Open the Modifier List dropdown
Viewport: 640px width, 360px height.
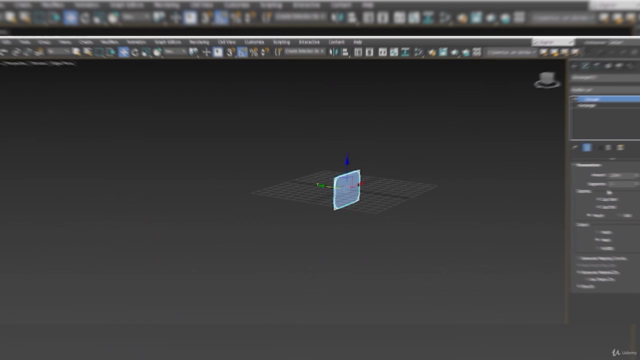point(605,90)
